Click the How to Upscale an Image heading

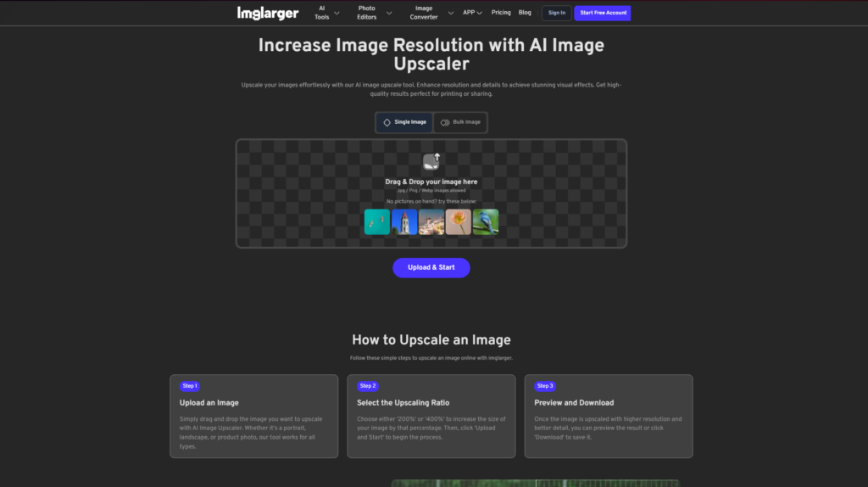[x=431, y=340]
